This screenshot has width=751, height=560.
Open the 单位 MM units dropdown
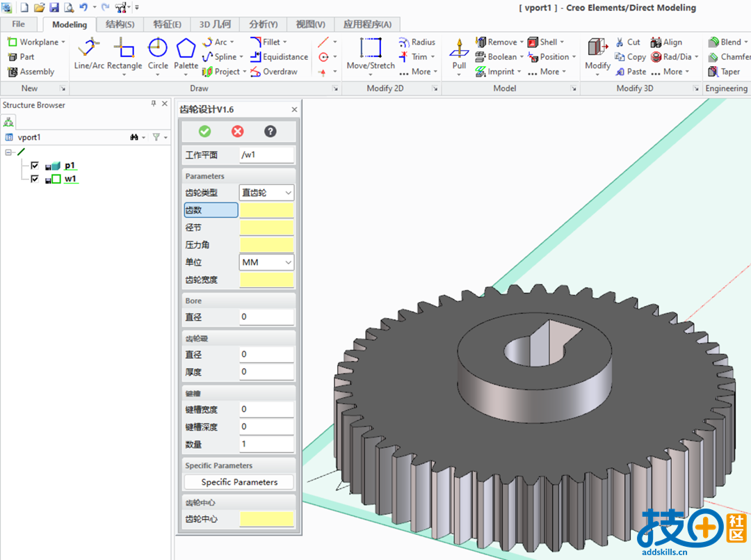click(x=266, y=262)
